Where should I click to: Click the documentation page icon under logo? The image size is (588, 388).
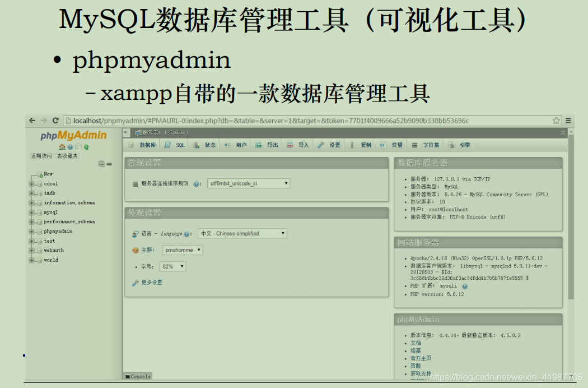(78, 147)
